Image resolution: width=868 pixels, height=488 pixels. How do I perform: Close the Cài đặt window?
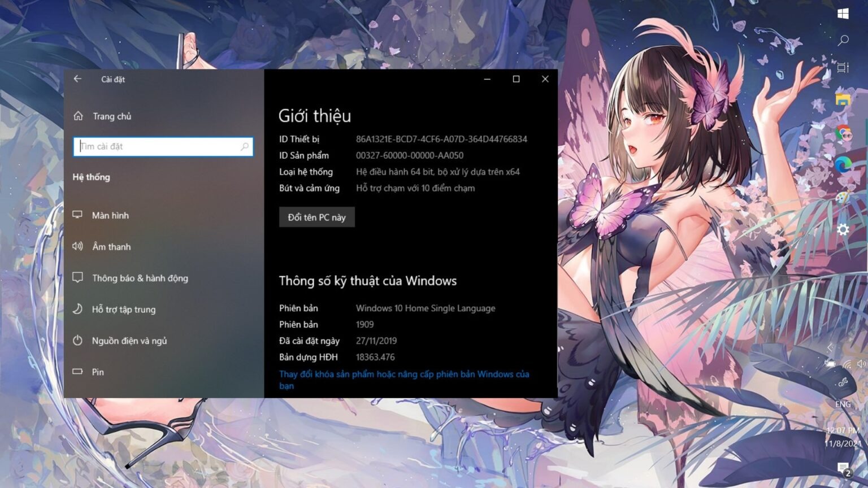pos(545,79)
